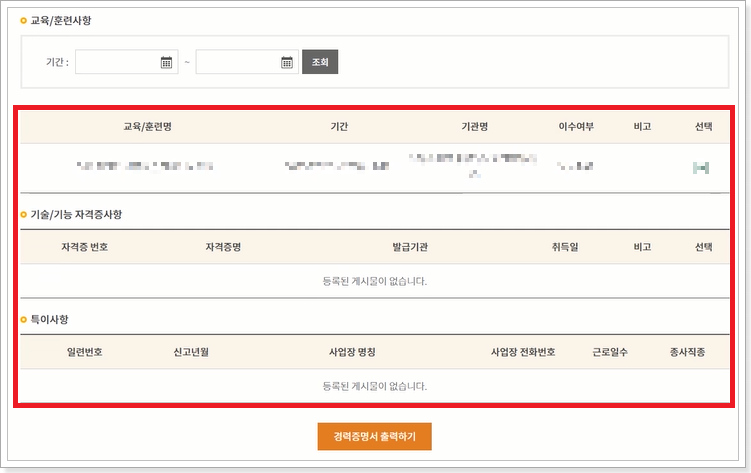Click 경력증명서 출력하기 button
The image size is (751, 473).
pos(375,437)
